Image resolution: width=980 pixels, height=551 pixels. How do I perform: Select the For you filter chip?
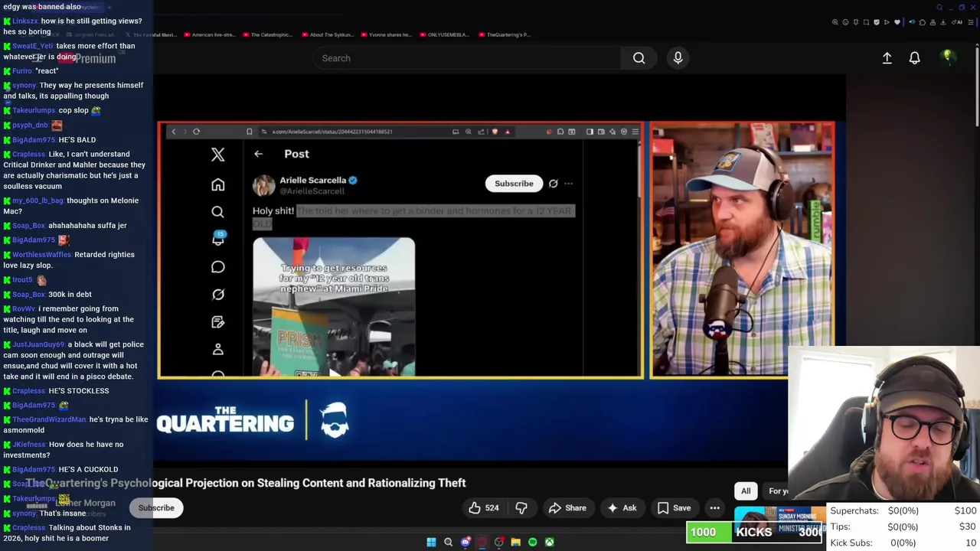(x=777, y=491)
